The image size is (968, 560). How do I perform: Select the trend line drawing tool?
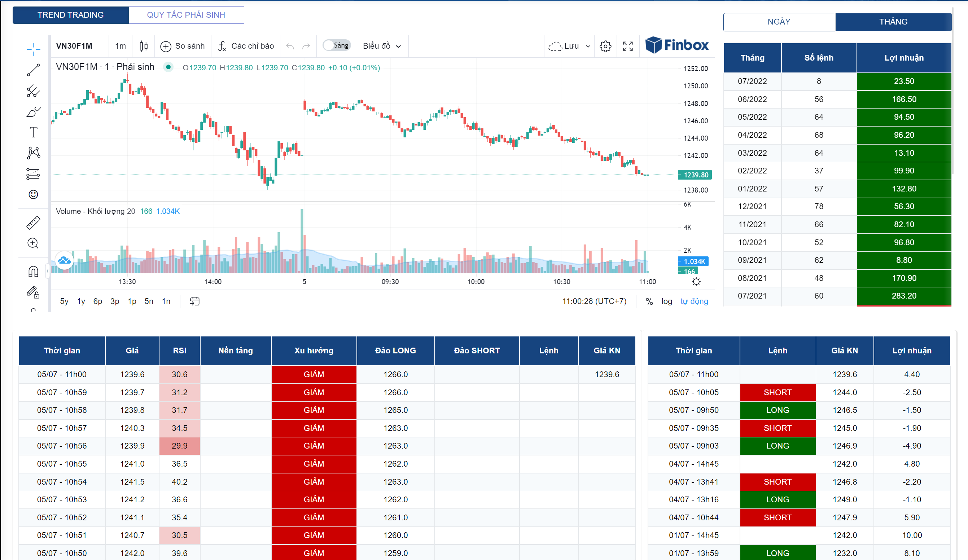coord(34,70)
